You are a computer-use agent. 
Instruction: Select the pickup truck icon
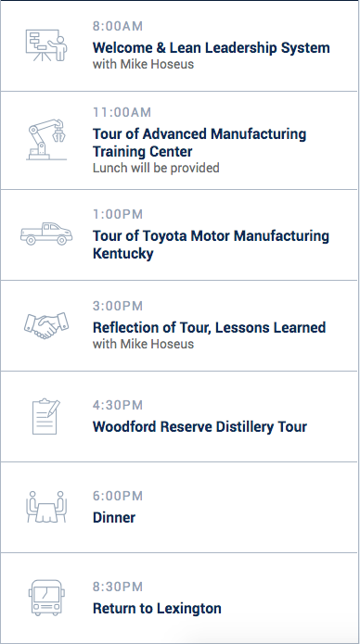pos(46,234)
